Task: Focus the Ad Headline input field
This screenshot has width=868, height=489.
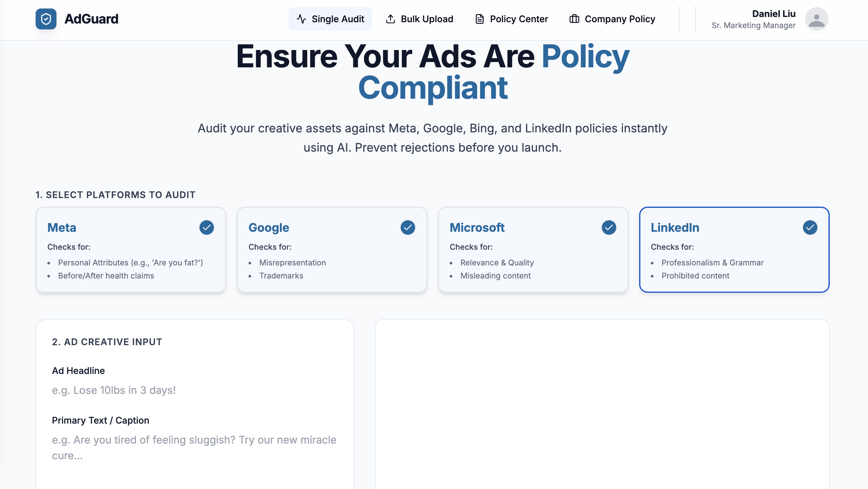Action: coord(194,390)
